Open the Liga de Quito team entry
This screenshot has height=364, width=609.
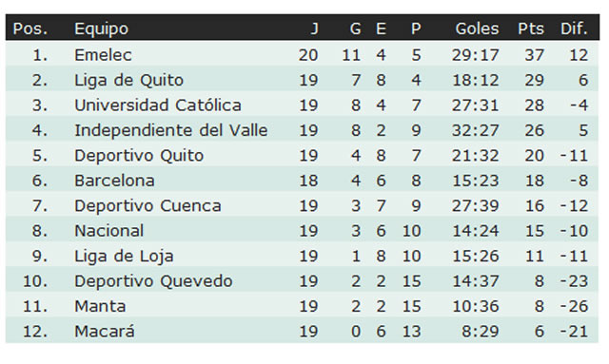[x=128, y=81]
